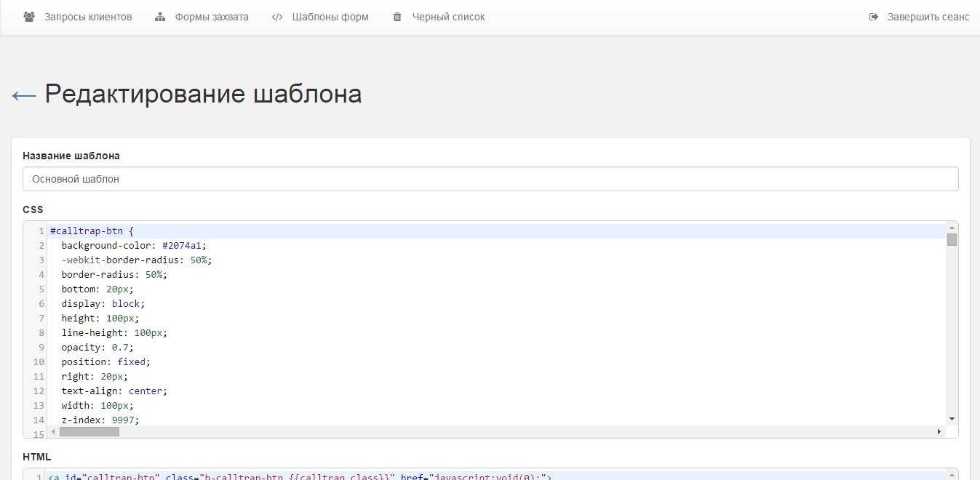
Task: Open the Черный список menu item
Action: coord(448,17)
